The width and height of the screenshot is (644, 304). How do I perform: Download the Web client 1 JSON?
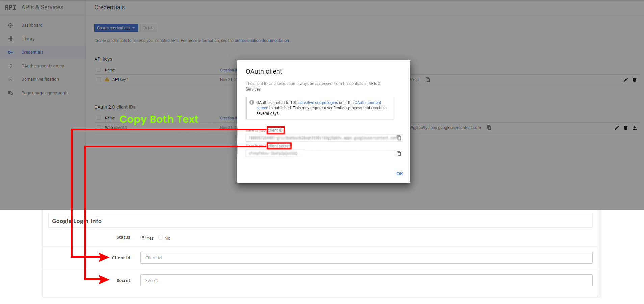pyautogui.click(x=635, y=128)
